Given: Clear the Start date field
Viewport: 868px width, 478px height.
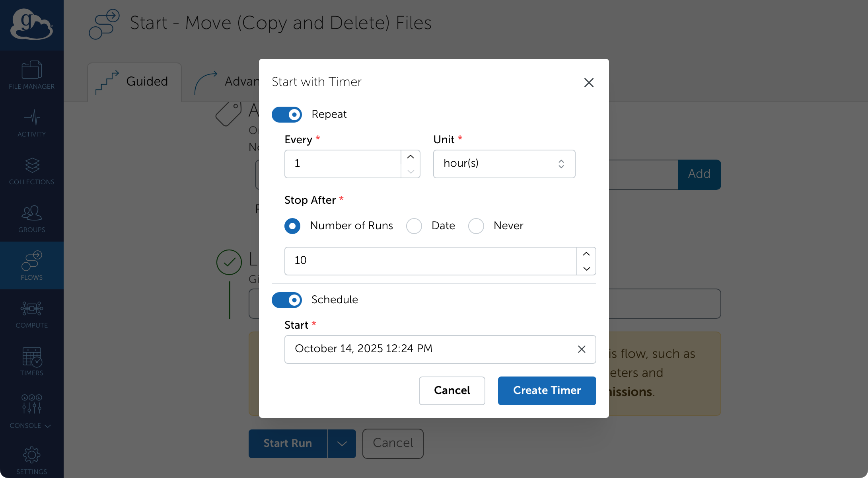Looking at the screenshot, I should pyautogui.click(x=581, y=349).
